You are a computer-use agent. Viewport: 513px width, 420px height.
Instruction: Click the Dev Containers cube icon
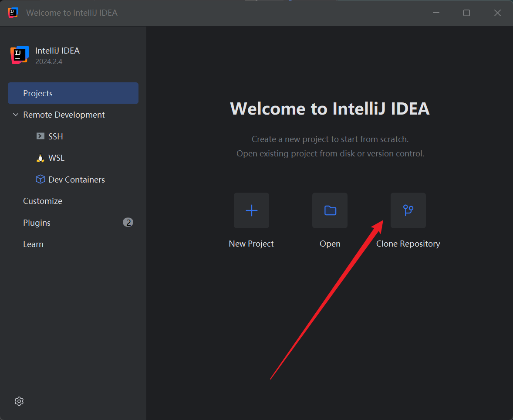[x=40, y=180]
